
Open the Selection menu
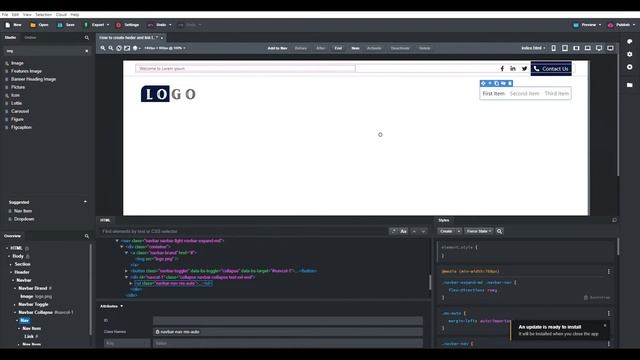(x=43, y=15)
